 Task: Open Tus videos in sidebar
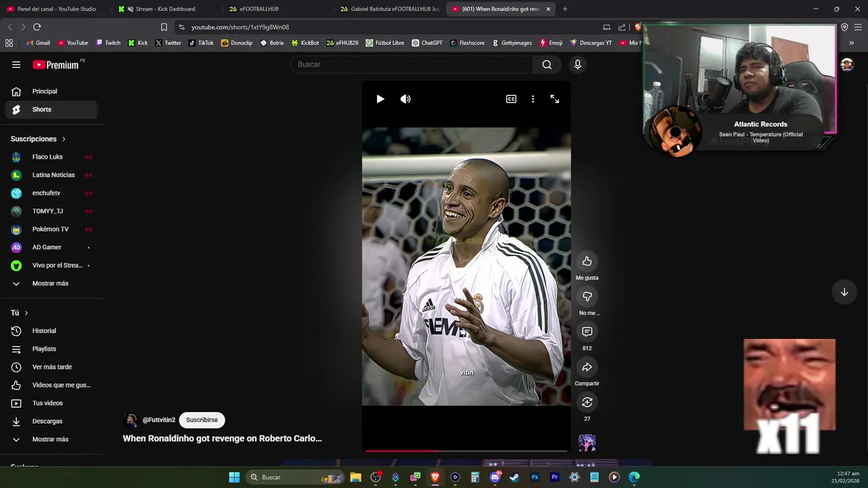(52, 403)
